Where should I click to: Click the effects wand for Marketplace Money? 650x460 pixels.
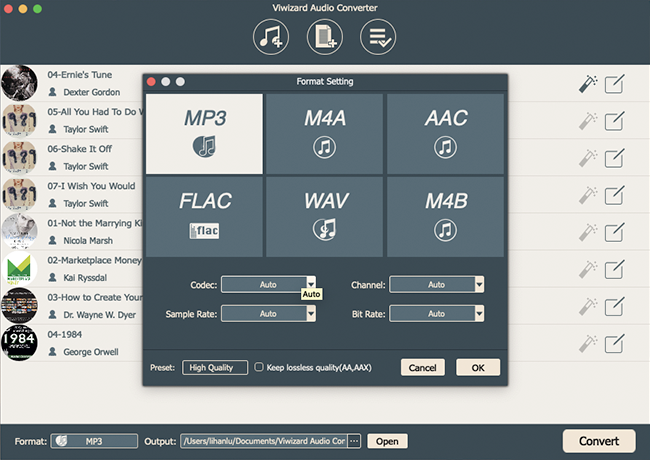click(x=588, y=269)
